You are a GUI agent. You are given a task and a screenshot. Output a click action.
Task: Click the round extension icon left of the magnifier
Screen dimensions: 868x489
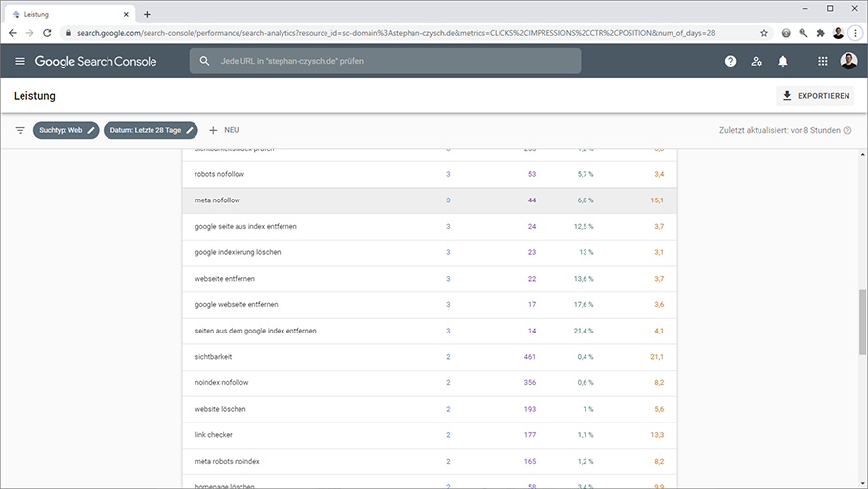[x=786, y=33]
